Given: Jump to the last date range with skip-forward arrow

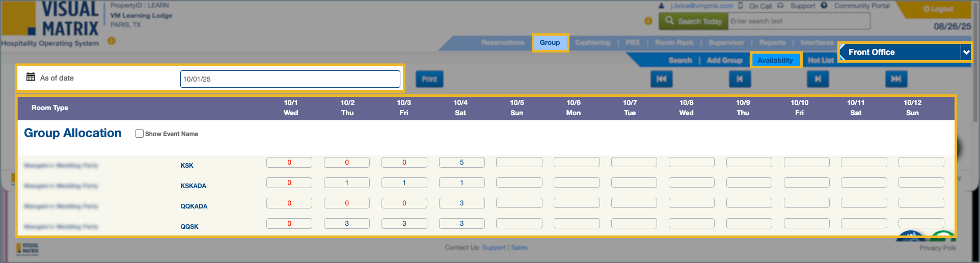Looking at the screenshot, I should (x=896, y=79).
